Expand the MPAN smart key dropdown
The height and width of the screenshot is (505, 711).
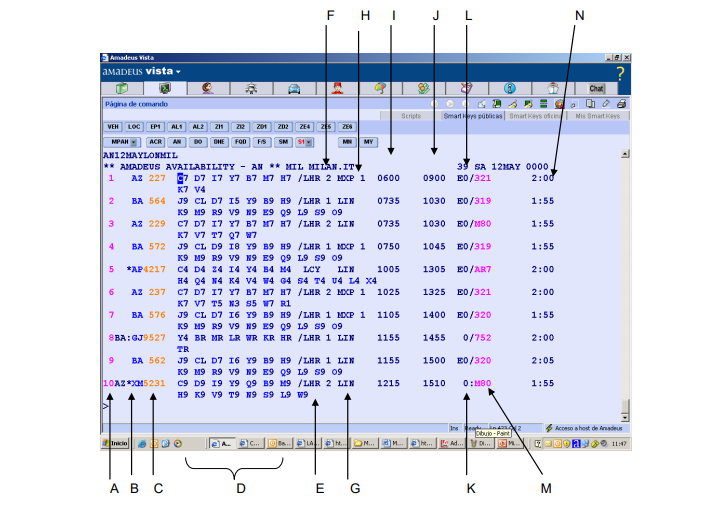click(134, 142)
